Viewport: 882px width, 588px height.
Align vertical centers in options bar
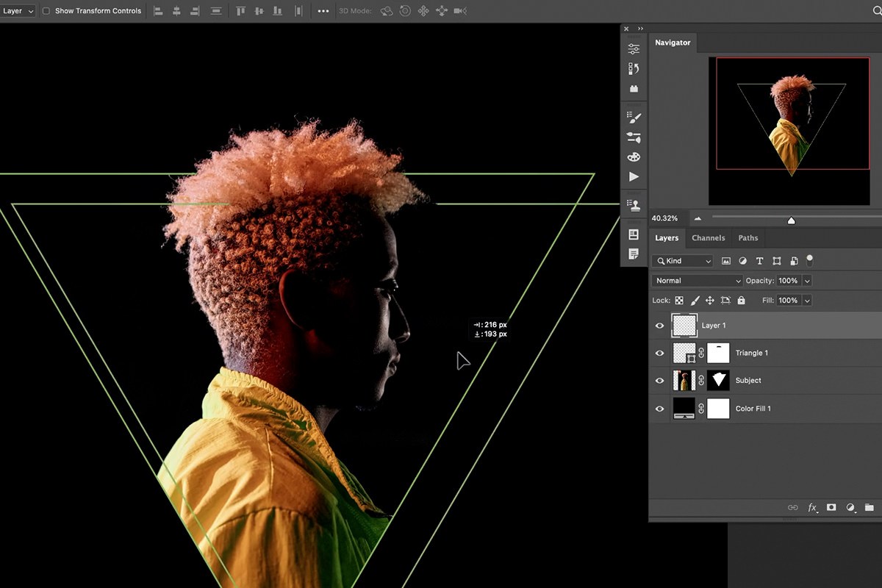259,11
